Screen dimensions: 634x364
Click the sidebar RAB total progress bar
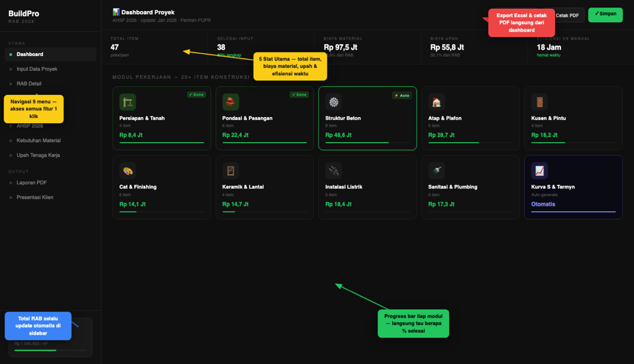[51, 350]
